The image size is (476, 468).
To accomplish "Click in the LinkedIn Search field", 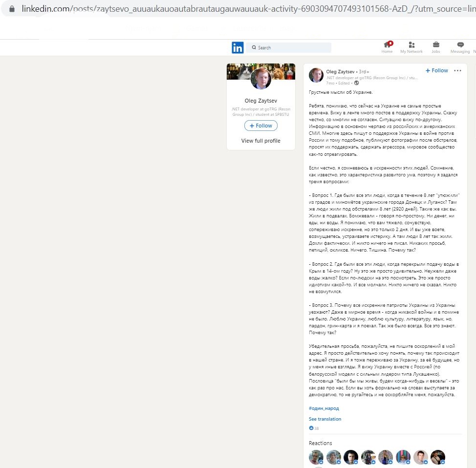I will coord(288,48).
